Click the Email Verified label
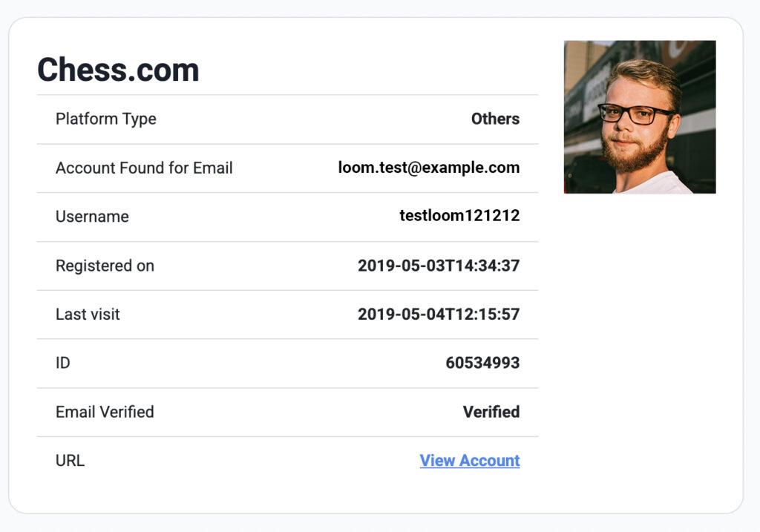Image resolution: width=760 pixels, height=532 pixels. click(x=105, y=412)
